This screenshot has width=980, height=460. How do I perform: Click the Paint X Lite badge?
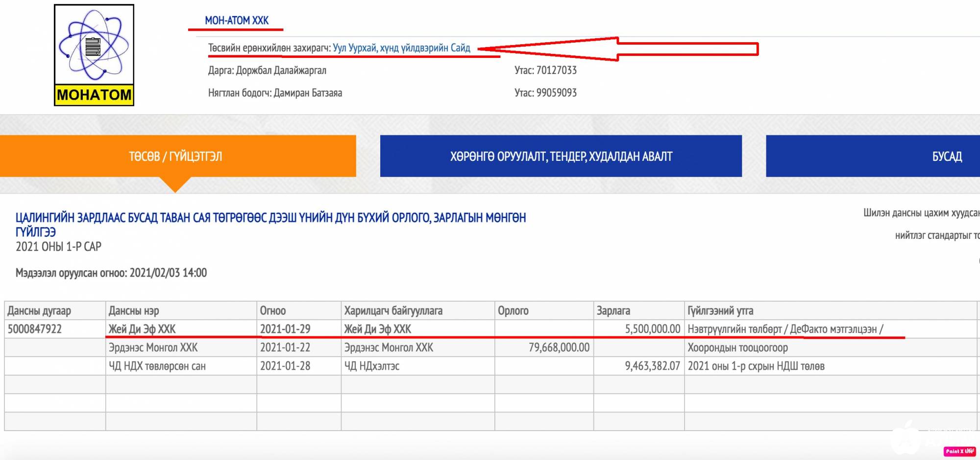[x=959, y=451]
